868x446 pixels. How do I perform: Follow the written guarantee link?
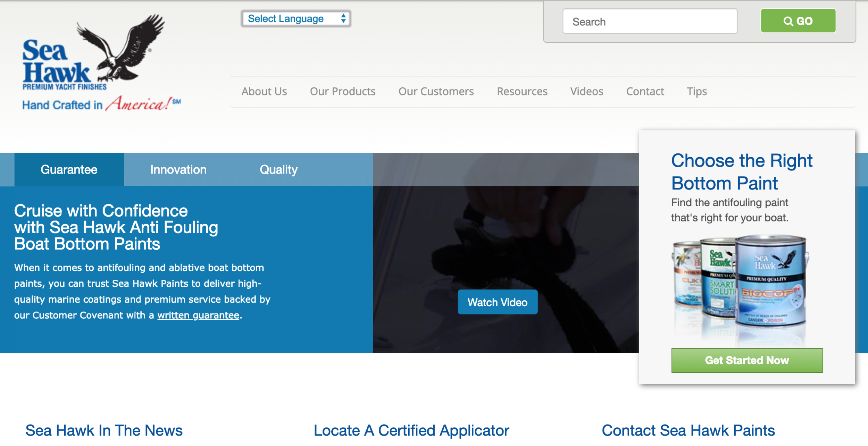pyautogui.click(x=198, y=315)
